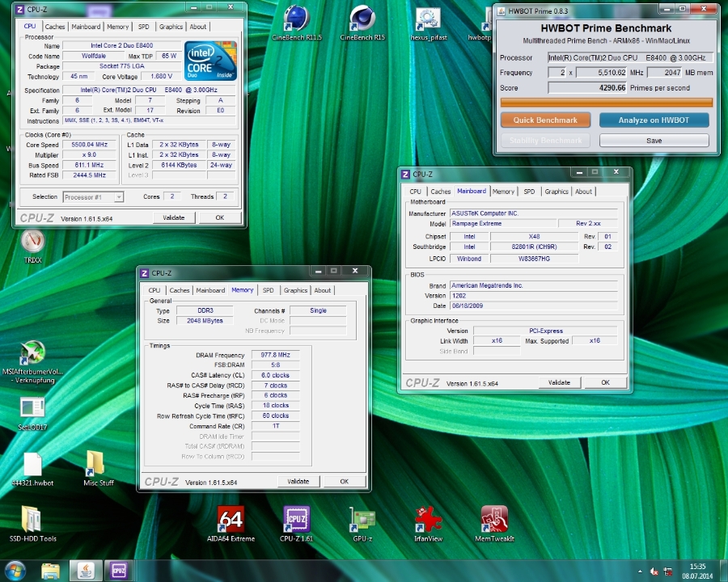Image resolution: width=728 pixels, height=582 pixels.
Task: Show hidden tray icons arrow
Action: click(641, 571)
